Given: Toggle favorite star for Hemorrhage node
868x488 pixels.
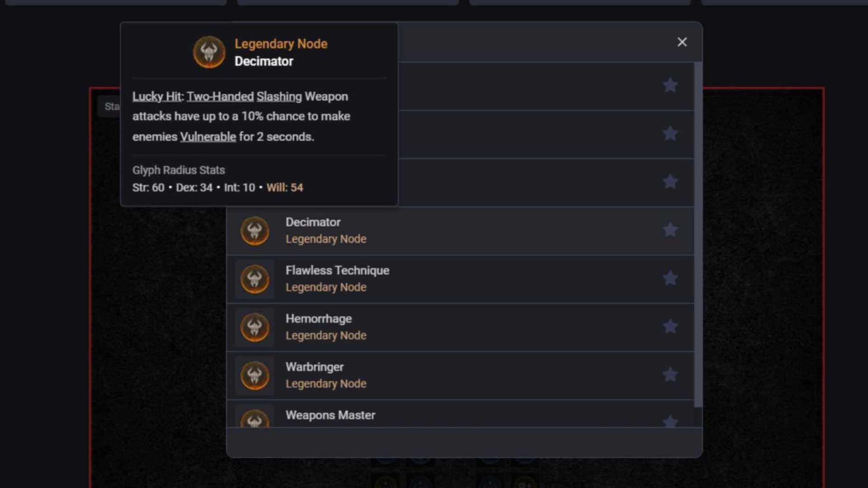Looking at the screenshot, I should coord(670,327).
